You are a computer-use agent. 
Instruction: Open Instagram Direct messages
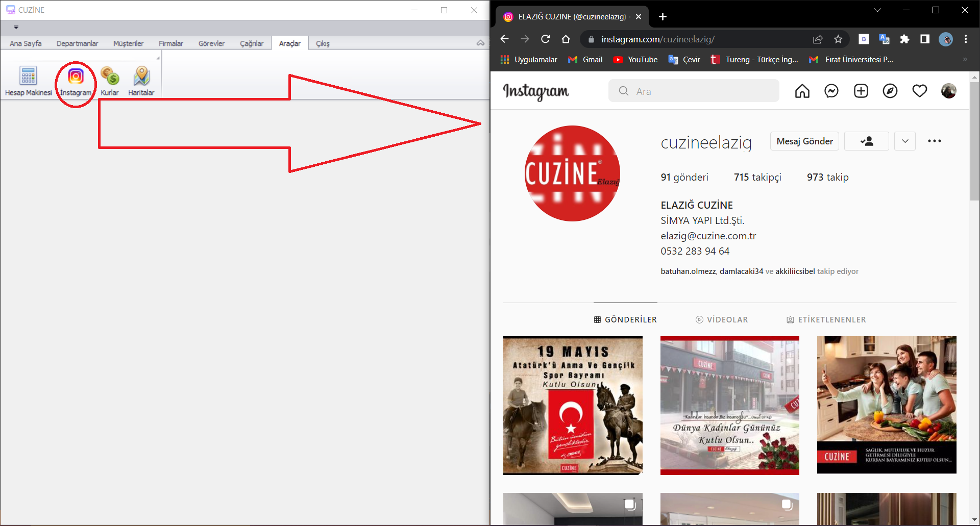coord(831,91)
